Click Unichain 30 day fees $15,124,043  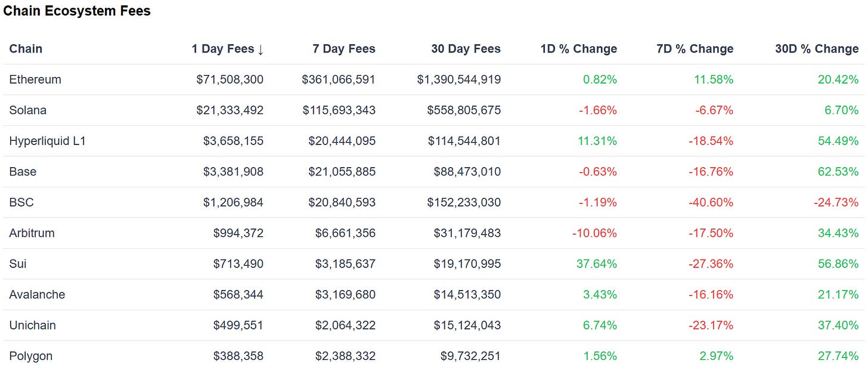tap(467, 326)
